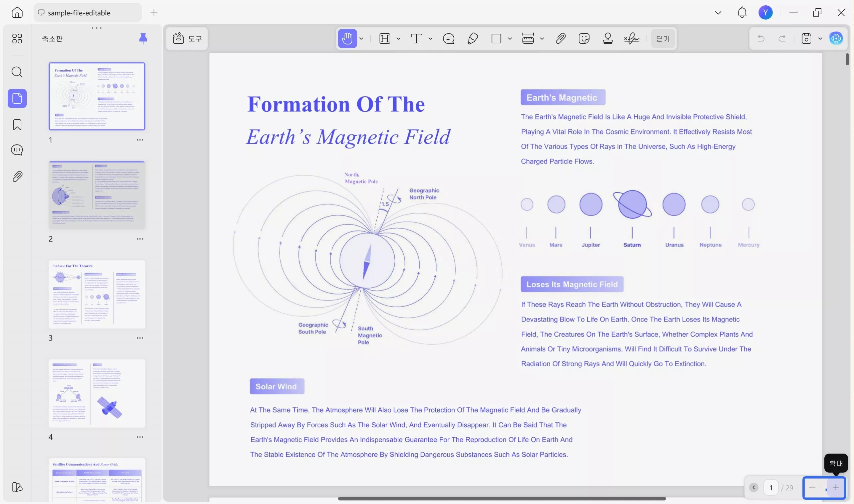Open the thumbnail grid view icon
The width and height of the screenshot is (854, 504).
tap(17, 38)
